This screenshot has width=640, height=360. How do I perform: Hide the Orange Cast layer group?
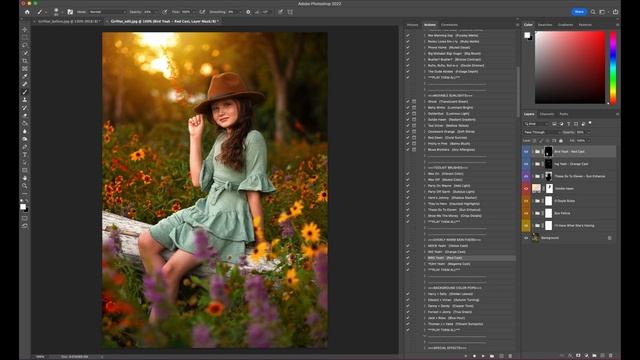click(x=526, y=164)
